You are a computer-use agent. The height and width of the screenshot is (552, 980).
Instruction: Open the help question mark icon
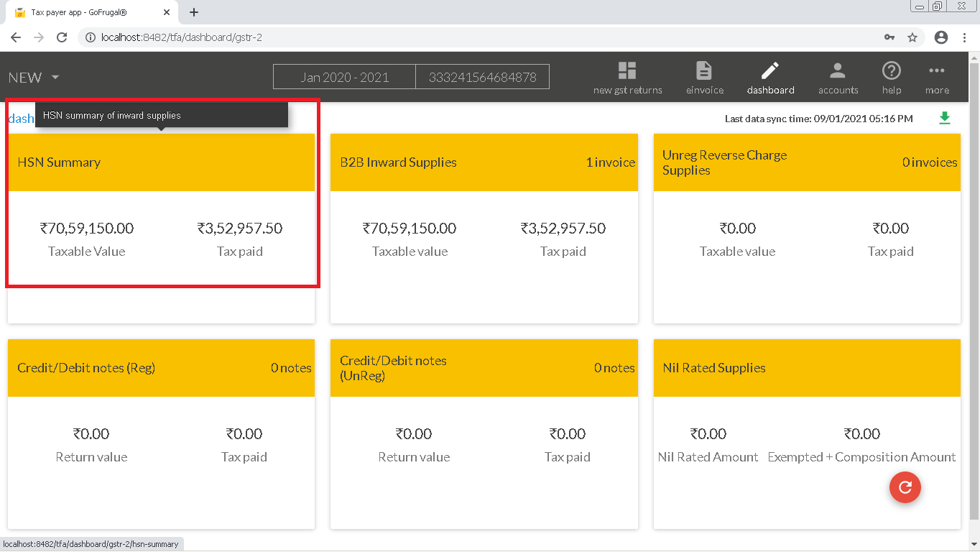[892, 70]
